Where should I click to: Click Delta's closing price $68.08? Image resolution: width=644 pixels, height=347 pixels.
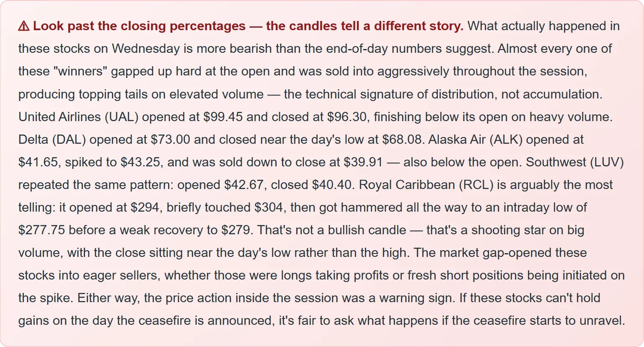pos(402,139)
